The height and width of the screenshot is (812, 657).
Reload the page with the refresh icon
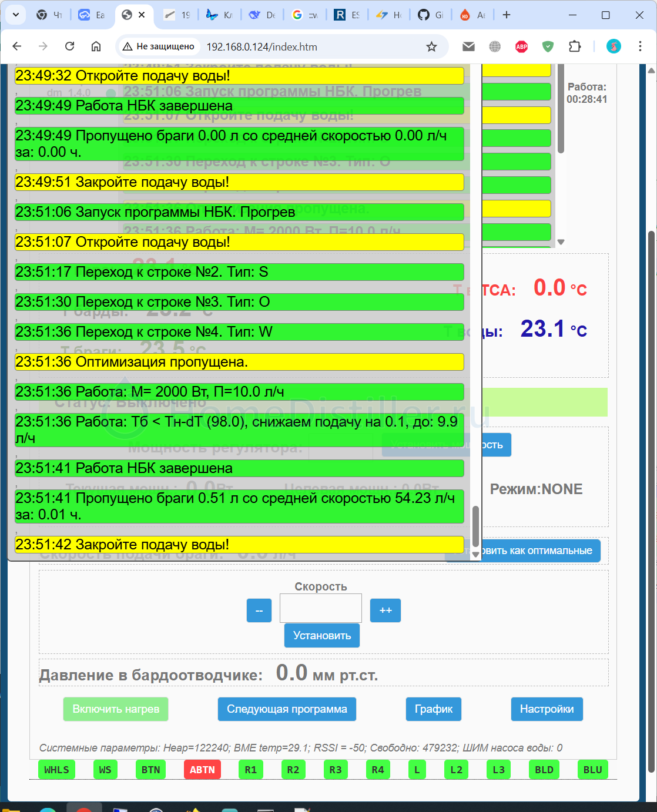69,46
